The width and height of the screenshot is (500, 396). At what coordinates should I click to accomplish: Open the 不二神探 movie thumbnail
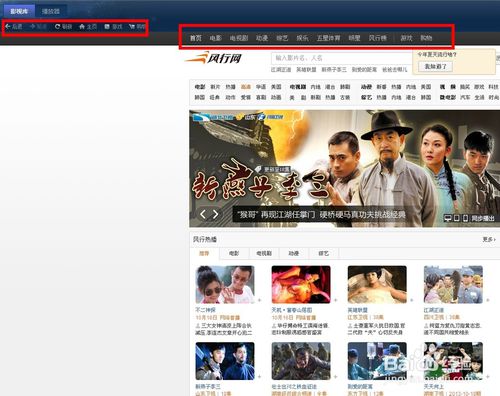tap(225, 284)
